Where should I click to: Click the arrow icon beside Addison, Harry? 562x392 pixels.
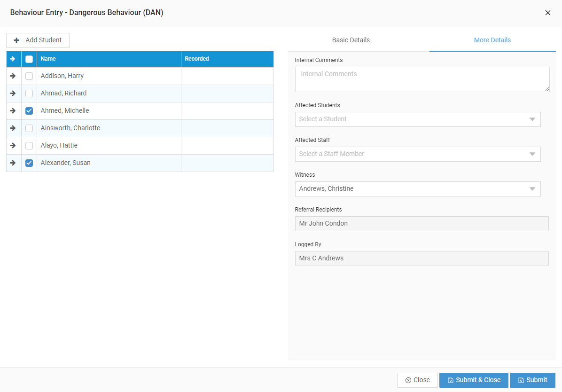click(x=13, y=76)
